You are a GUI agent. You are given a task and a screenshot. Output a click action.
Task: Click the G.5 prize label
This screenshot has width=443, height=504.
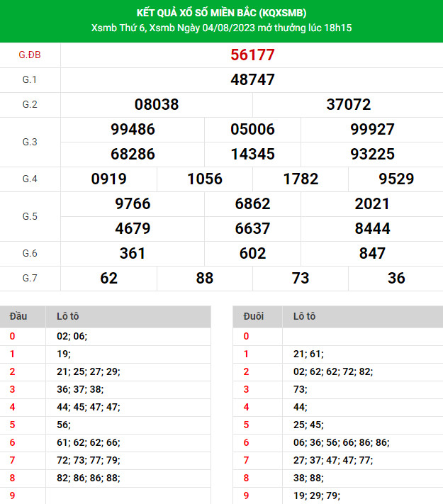point(30,216)
